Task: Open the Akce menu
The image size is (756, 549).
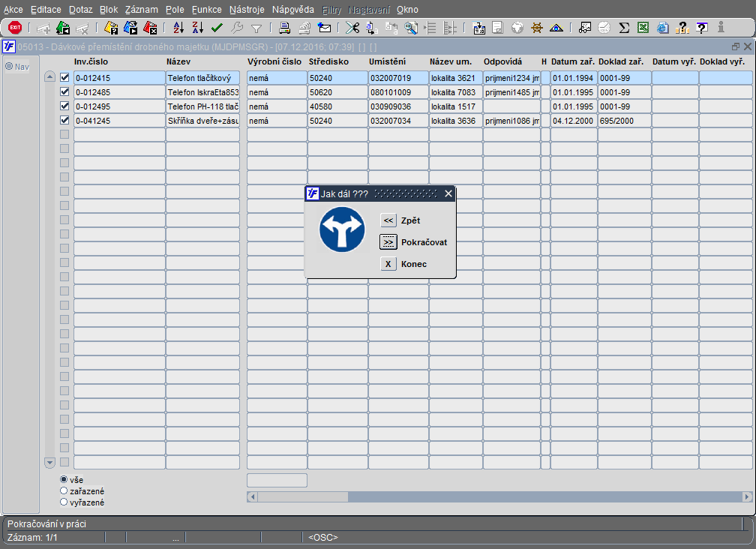Action: point(13,10)
